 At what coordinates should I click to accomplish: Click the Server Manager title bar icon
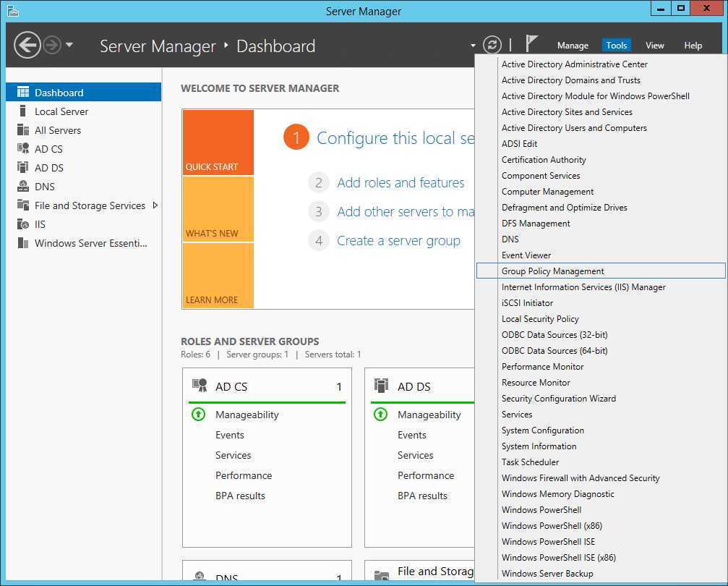[12, 11]
